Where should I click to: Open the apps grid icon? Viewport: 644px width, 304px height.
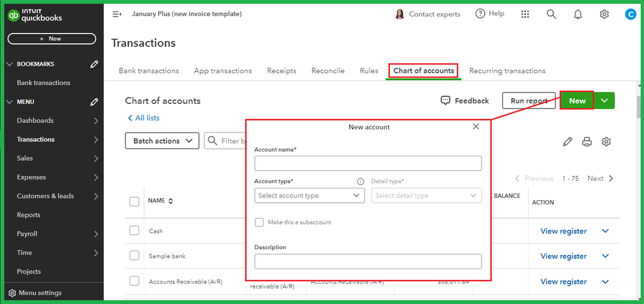pyautogui.click(x=525, y=14)
